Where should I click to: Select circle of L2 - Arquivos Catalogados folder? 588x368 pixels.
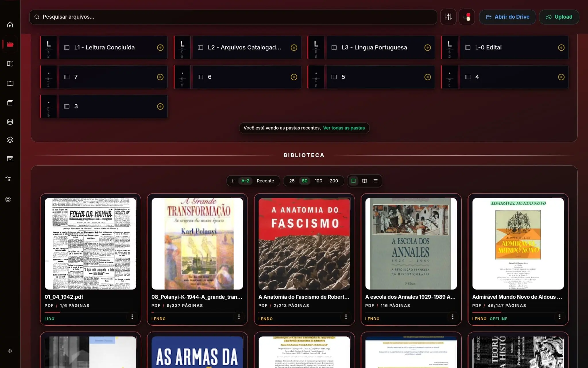tap(294, 48)
